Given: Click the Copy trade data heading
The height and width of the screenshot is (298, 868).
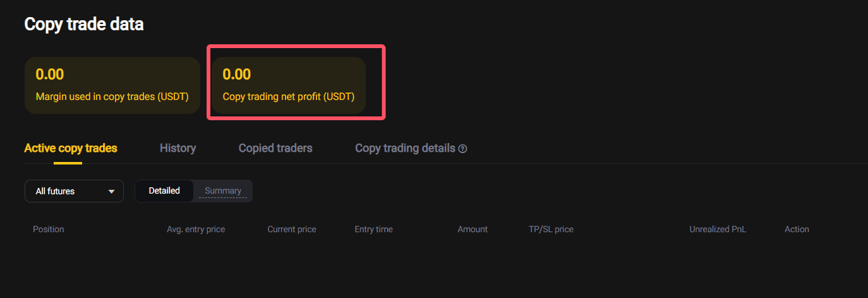Looking at the screenshot, I should point(84,24).
